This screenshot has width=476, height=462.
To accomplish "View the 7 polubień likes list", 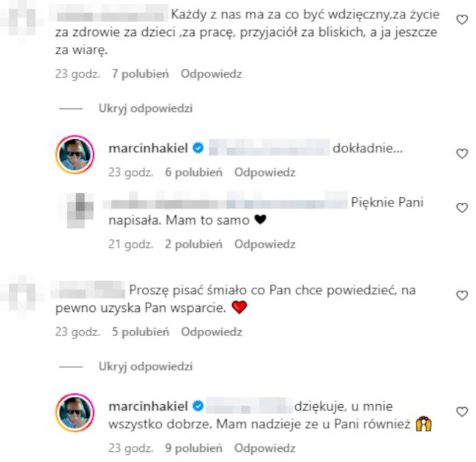I will click(x=141, y=74).
